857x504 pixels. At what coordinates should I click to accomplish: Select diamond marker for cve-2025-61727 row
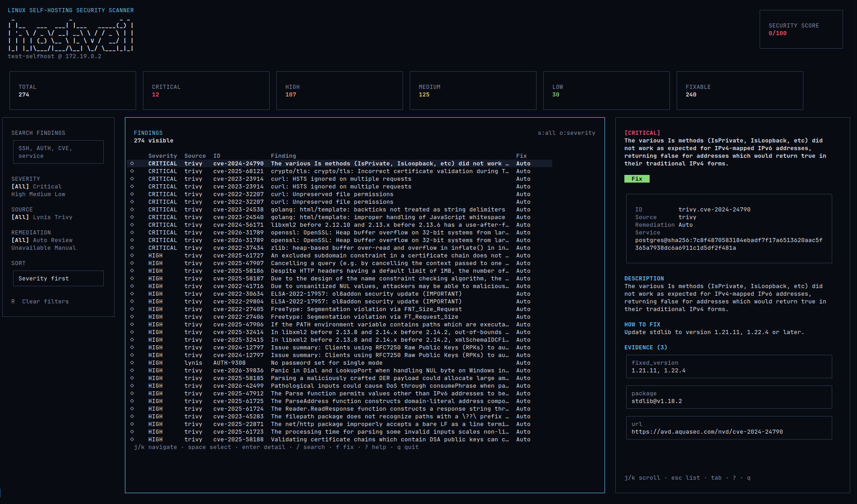[132, 256]
